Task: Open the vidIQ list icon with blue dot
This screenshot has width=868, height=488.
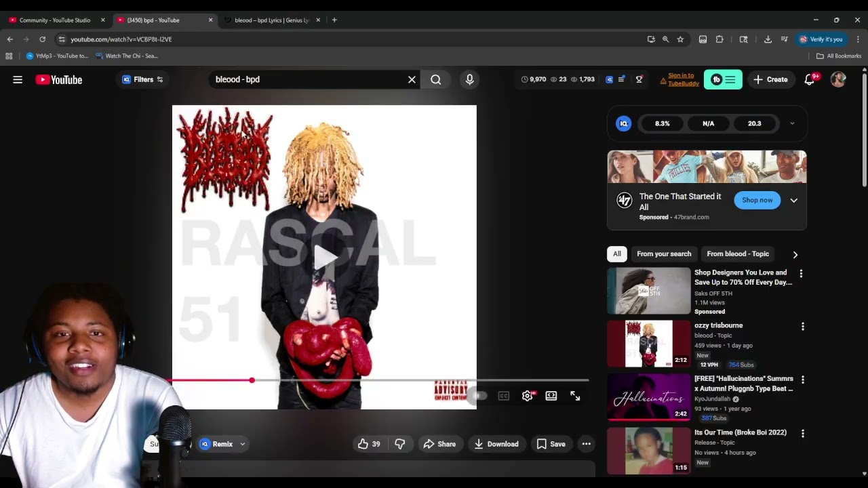Action: click(622, 79)
